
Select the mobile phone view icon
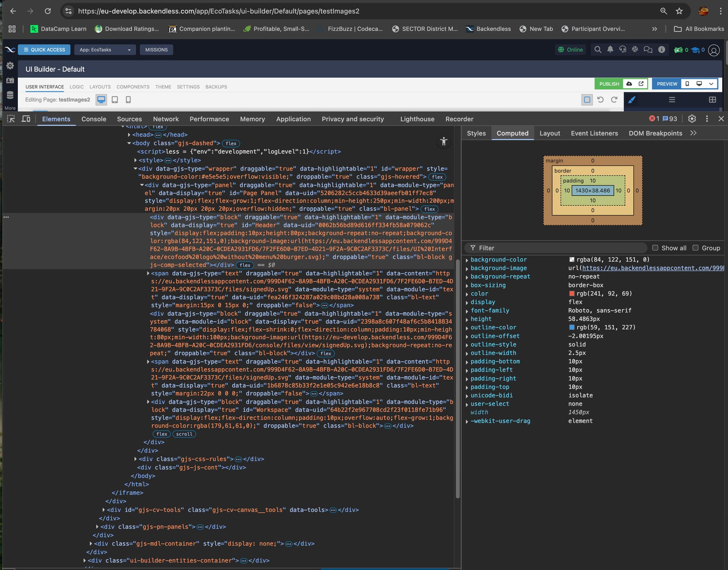(128, 100)
